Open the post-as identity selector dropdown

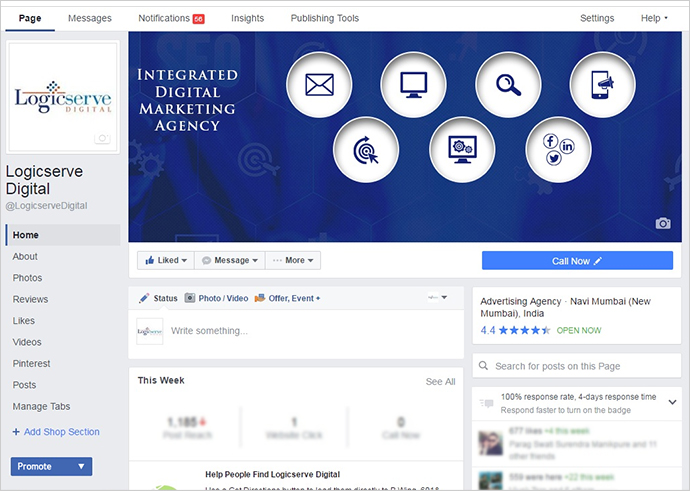438,297
